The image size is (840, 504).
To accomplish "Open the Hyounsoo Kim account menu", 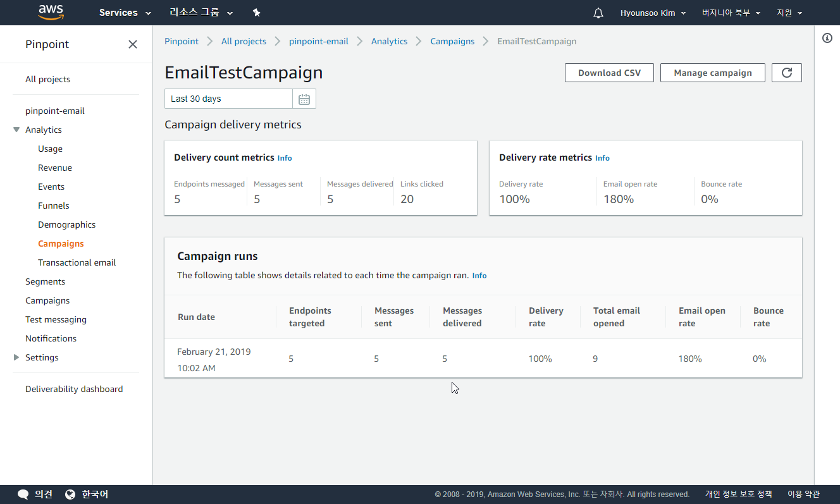I will click(653, 13).
